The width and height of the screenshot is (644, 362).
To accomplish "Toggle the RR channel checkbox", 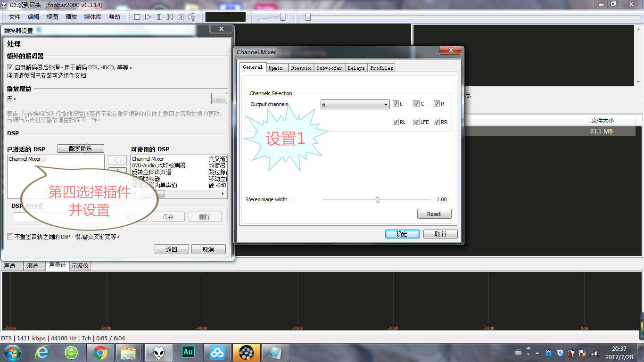I will click(x=437, y=122).
